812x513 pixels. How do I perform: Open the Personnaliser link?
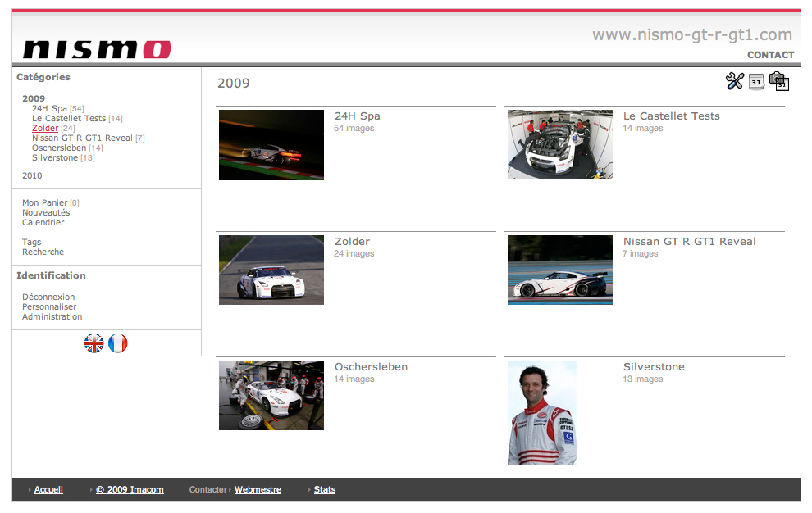(x=49, y=306)
